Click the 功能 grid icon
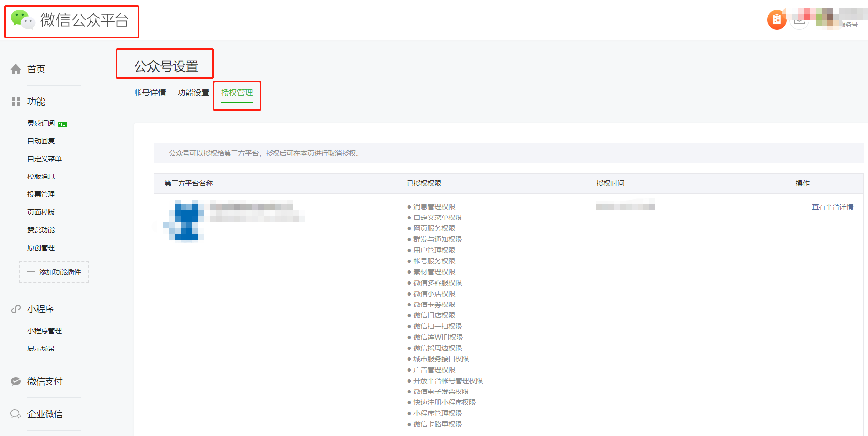 [x=16, y=102]
